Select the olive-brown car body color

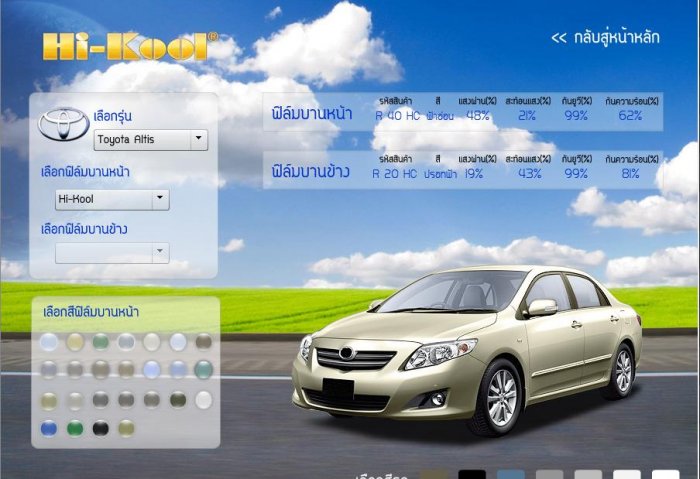click(433, 474)
